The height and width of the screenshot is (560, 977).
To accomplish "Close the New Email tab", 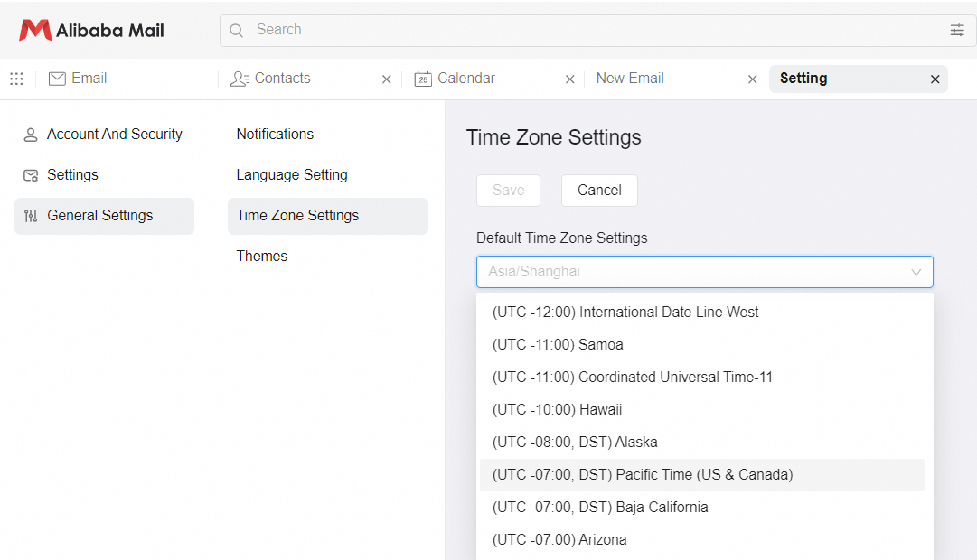I will 752,79.
